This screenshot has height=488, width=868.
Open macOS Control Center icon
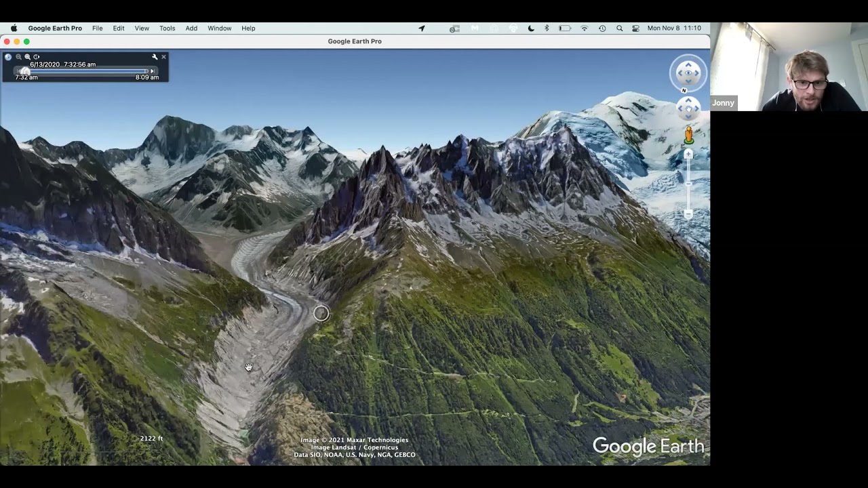(635, 28)
